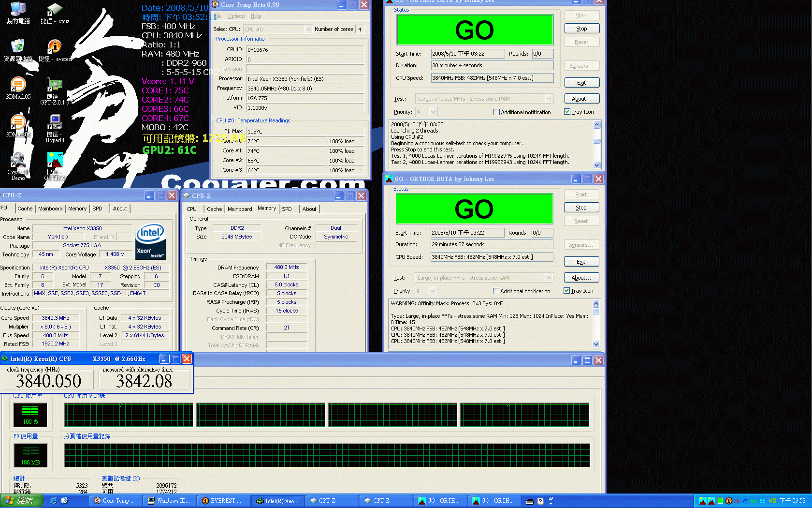Switch to Windows Task Manager taskbar button

point(169,501)
